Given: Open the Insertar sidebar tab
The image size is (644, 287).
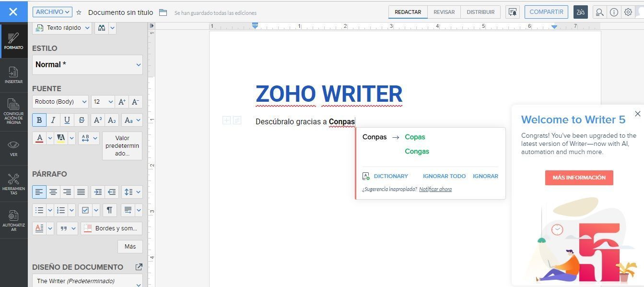Looking at the screenshot, I should pos(13,75).
